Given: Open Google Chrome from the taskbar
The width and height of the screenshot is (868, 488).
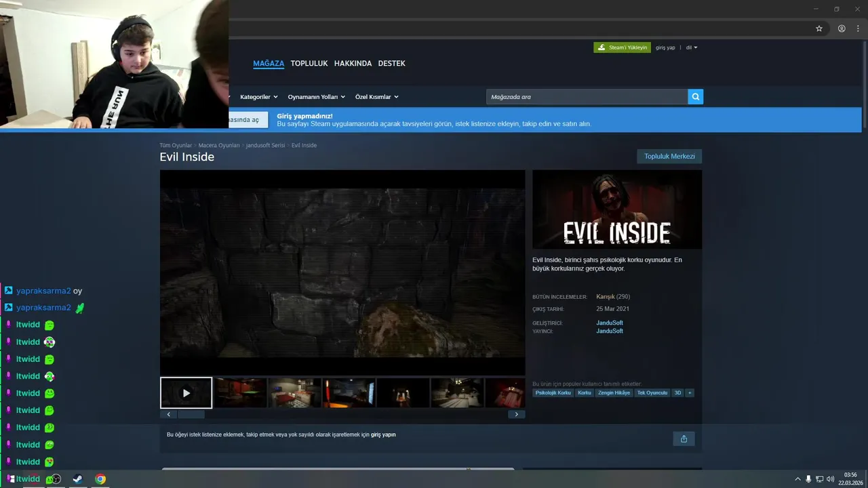Looking at the screenshot, I should point(100,479).
